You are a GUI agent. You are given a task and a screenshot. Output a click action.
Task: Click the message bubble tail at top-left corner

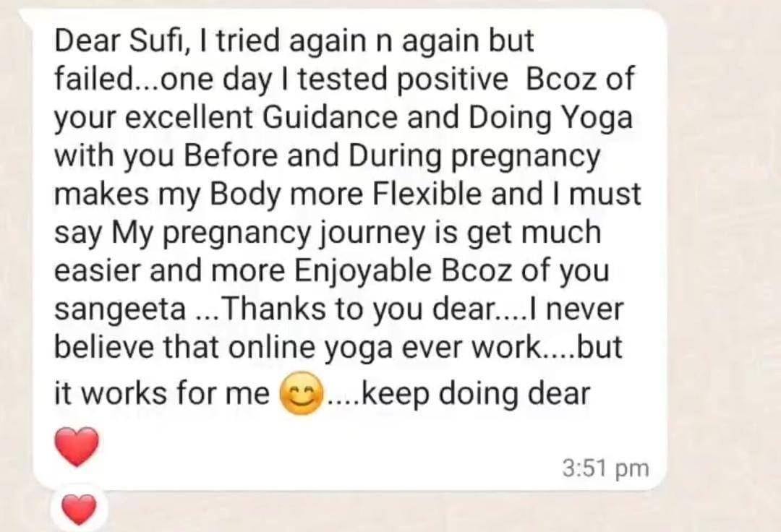27,18
